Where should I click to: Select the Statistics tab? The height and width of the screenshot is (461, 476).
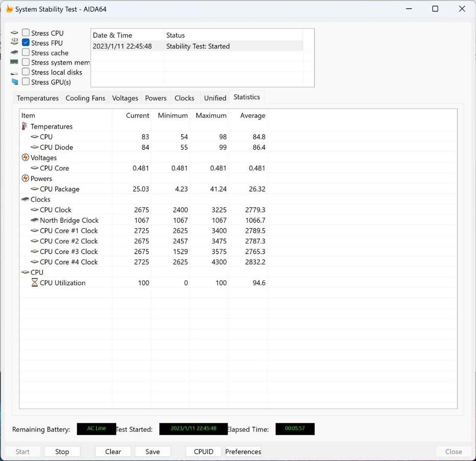(x=247, y=97)
